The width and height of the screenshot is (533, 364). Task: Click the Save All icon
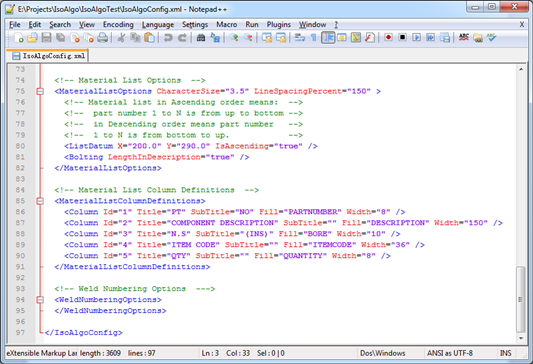click(x=61, y=37)
